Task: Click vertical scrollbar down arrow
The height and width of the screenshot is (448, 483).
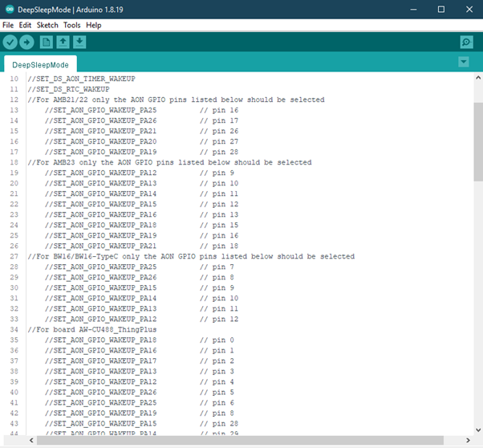Action: point(478,430)
